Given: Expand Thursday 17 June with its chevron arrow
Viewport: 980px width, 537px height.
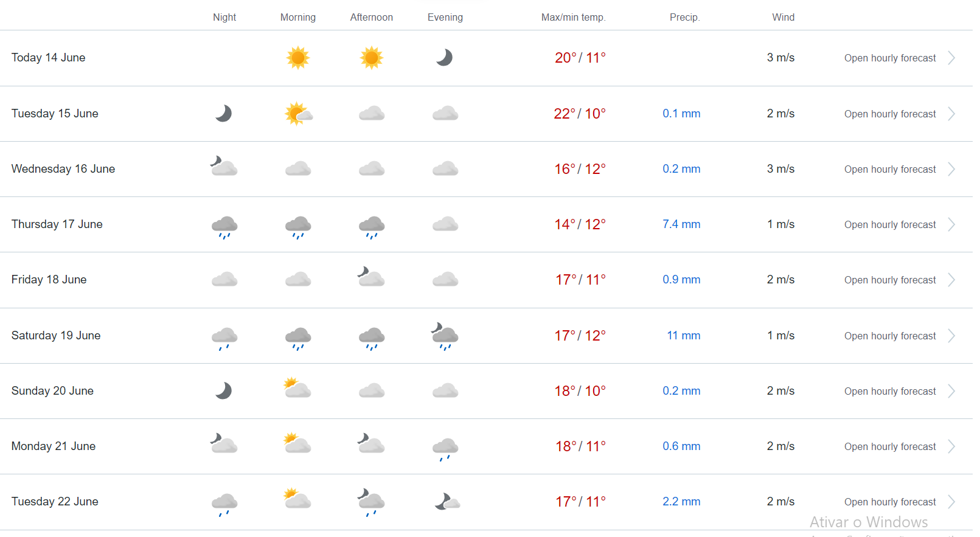Looking at the screenshot, I should point(951,224).
